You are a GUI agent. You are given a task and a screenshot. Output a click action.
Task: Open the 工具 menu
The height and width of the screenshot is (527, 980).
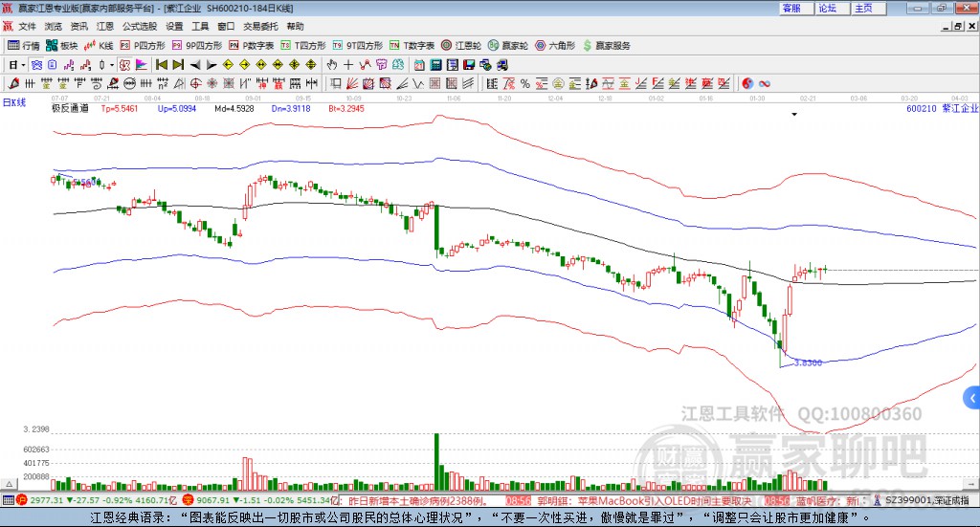tap(200, 26)
